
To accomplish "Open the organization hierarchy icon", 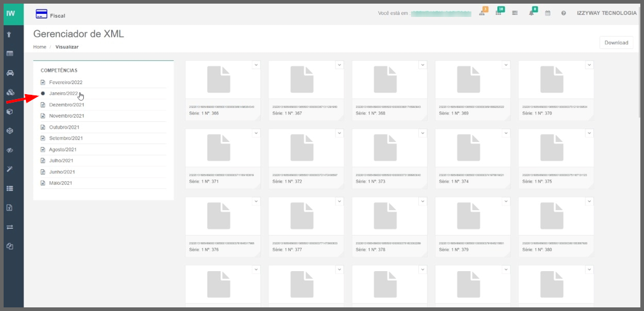I will click(482, 13).
